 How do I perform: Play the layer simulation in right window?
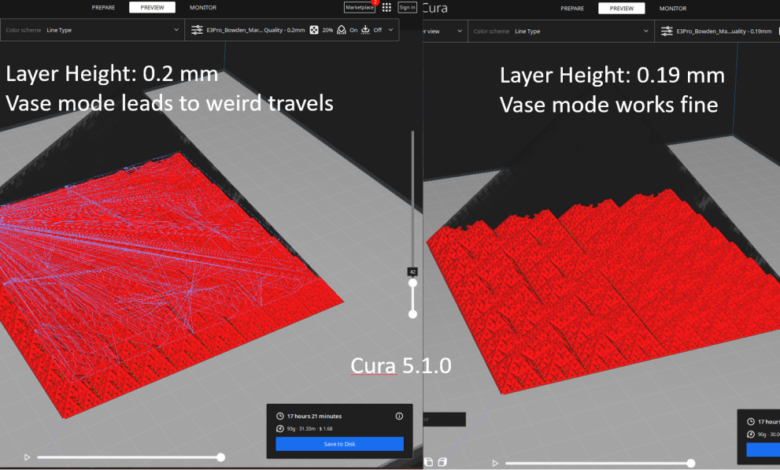[495, 463]
